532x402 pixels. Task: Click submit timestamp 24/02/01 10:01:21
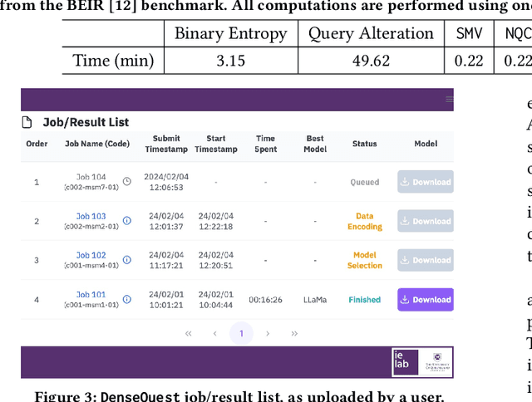[166, 300]
